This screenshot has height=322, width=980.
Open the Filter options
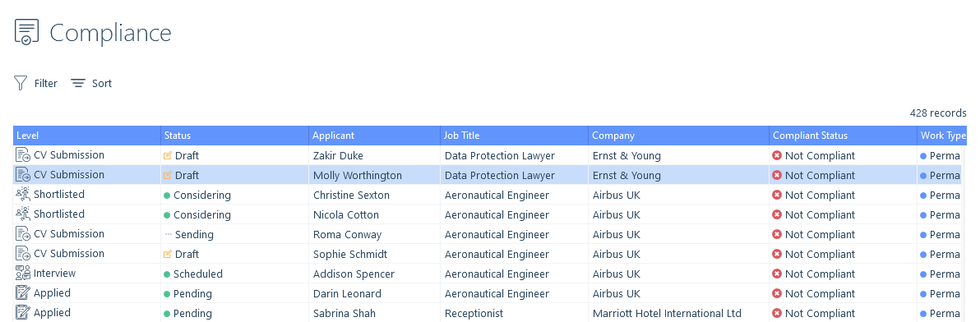35,83
